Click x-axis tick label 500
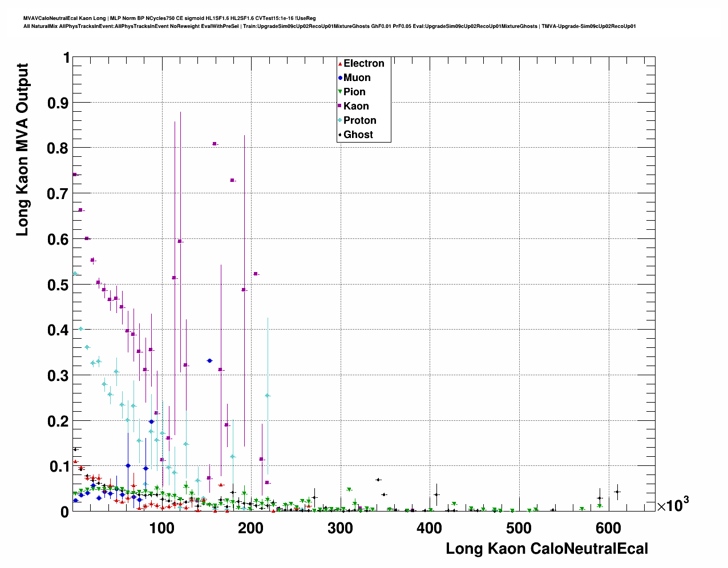The height and width of the screenshot is (568, 728). click(519, 528)
